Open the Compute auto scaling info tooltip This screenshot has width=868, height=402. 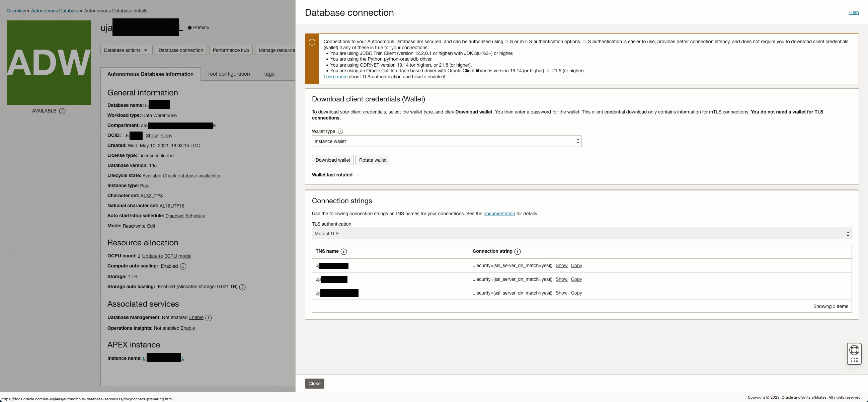tap(183, 266)
